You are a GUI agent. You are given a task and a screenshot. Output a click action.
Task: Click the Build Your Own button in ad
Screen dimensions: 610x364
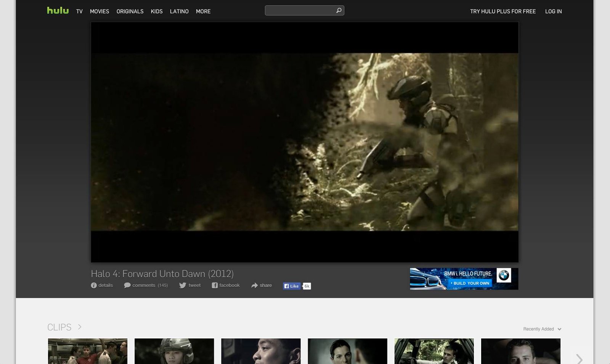click(471, 283)
